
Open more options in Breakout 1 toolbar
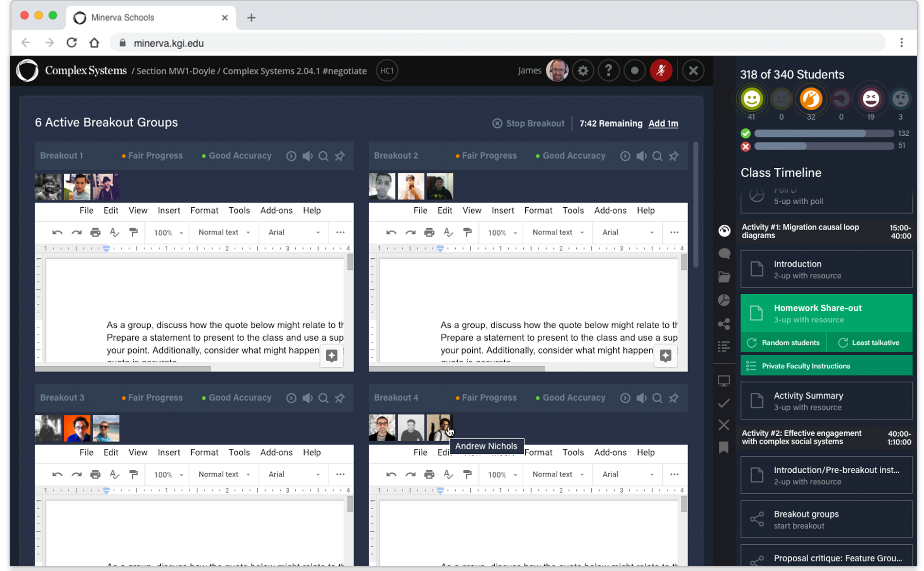coord(340,232)
